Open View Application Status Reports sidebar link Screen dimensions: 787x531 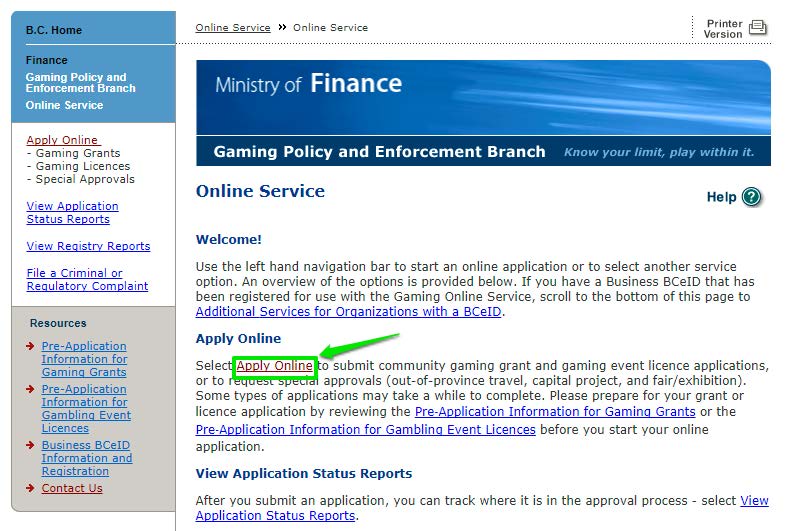point(72,213)
